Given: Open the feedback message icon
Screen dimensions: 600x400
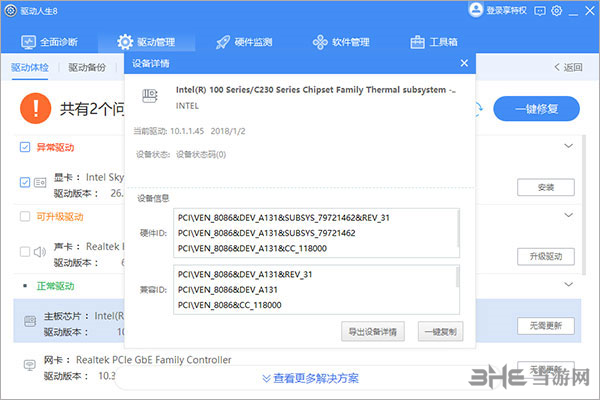Looking at the screenshot, I should click(540, 11).
